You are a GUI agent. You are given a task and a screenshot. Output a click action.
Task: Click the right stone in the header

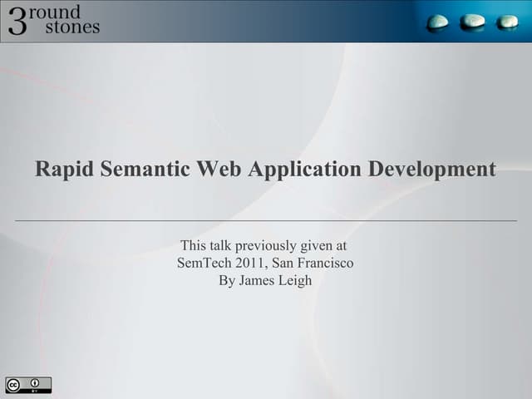click(507, 22)
